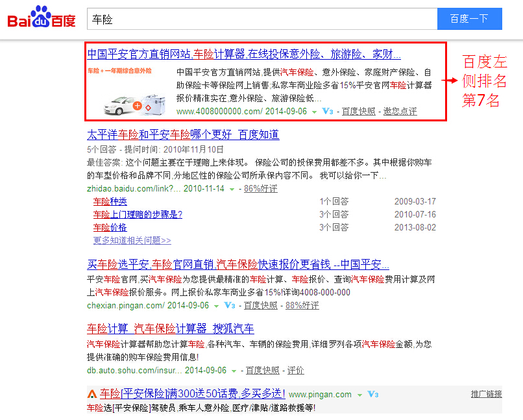Open the 车险上门理赔的步骤是? question
Screen dimensions: 523x420
click(138, 214)
